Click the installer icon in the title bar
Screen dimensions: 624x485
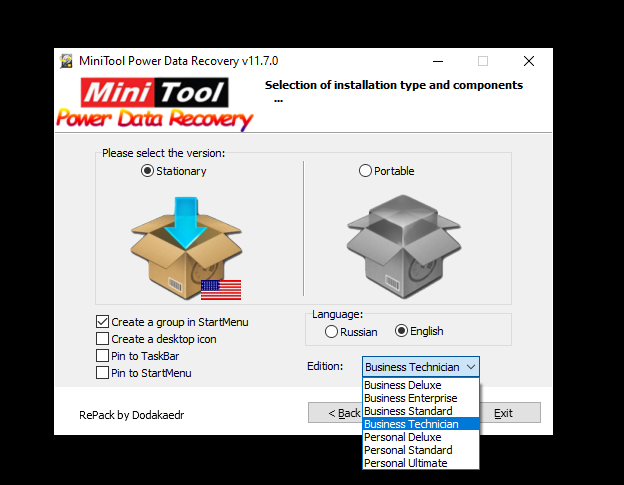tap(66, 61)
